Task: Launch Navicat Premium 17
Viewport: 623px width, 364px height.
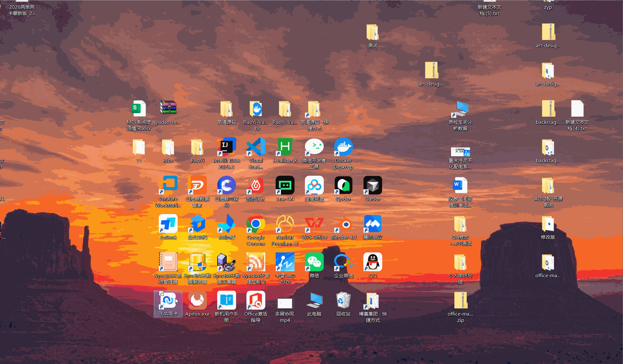Action: tap(285, 224)
